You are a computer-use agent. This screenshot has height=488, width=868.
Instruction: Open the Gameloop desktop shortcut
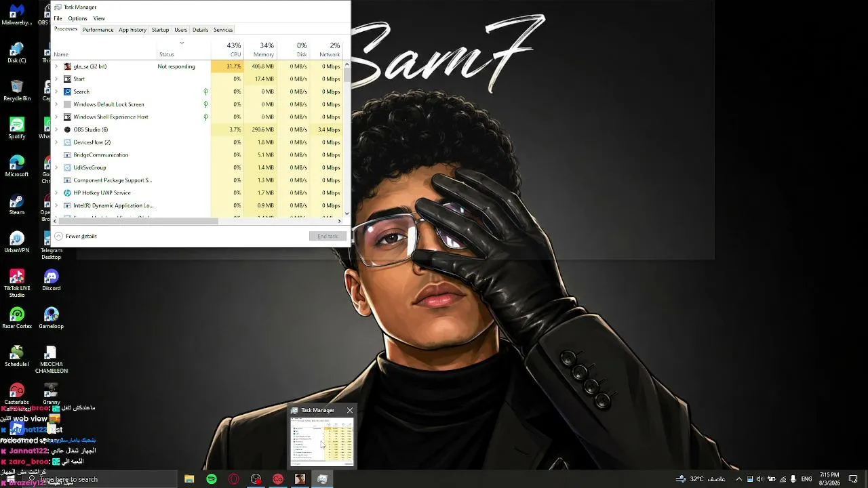point(51,318)
